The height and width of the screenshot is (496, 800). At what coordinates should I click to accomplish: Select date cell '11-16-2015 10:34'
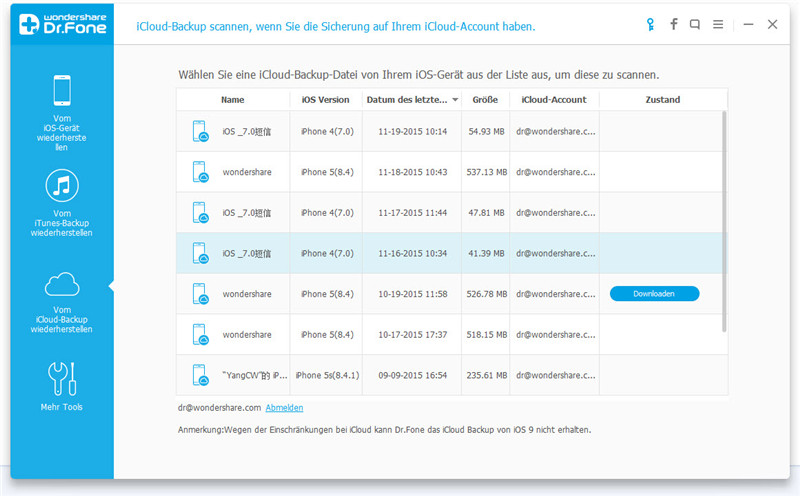click(412, 253)
